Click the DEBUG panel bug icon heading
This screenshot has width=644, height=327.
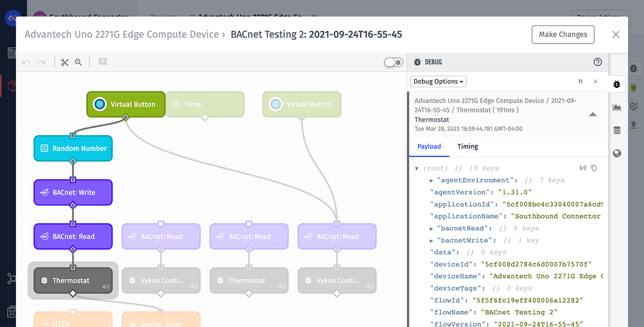418,62
